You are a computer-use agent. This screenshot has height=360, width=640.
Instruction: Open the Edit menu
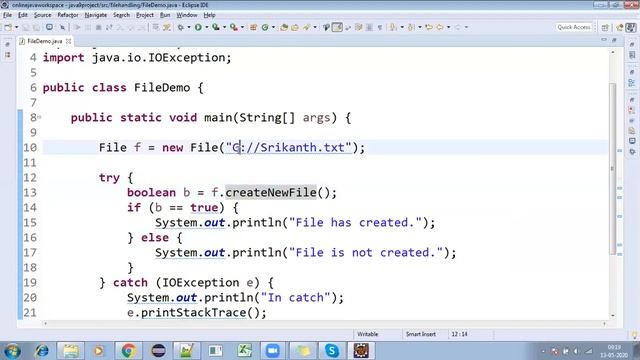(x=23, y=15)
